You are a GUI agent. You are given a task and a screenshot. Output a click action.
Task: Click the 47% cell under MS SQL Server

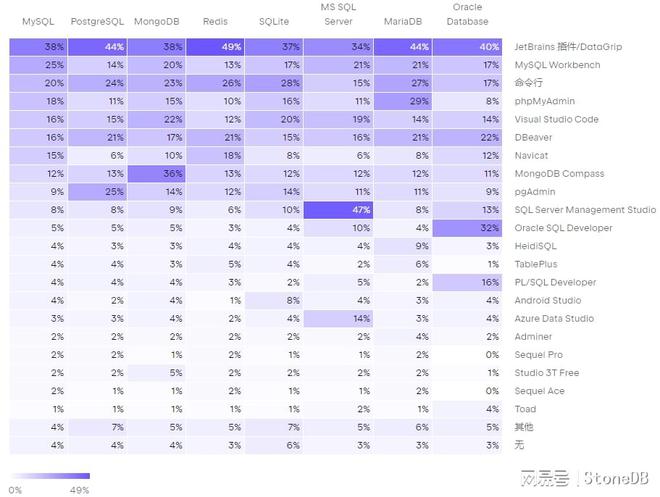click(337, 210)
